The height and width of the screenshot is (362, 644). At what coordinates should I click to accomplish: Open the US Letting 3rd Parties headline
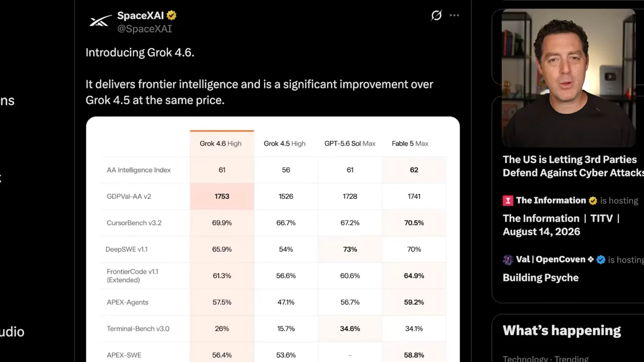(573, 166)
